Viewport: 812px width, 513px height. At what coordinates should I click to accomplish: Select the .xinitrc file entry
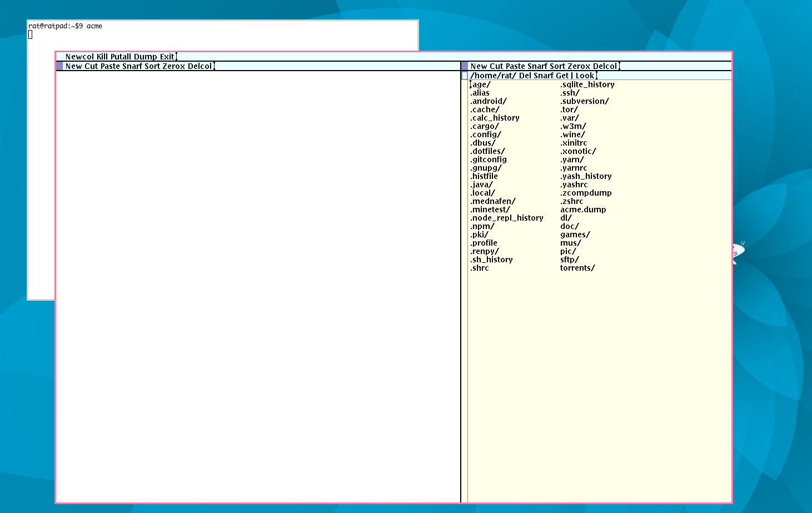(x=574, y=143)
